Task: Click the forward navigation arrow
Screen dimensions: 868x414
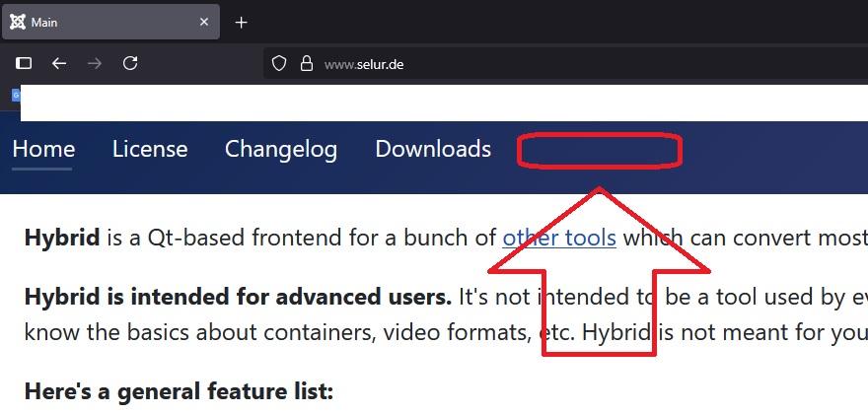Action: point(95,64)
